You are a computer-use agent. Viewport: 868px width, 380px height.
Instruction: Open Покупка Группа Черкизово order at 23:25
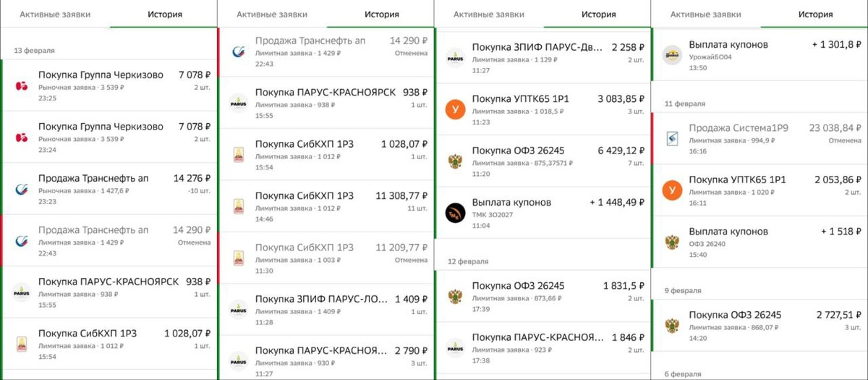(109, 85)
